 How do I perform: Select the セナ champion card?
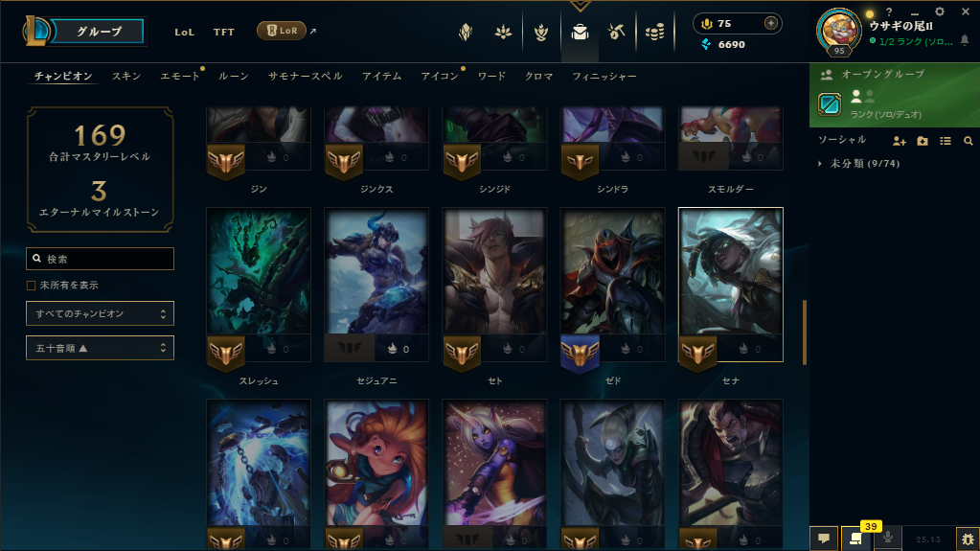coord(731,285)
